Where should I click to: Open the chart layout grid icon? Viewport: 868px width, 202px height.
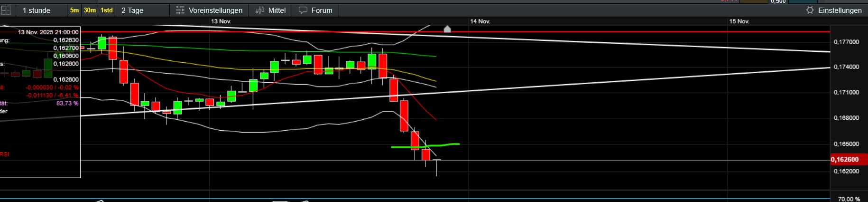pos(6,10)
